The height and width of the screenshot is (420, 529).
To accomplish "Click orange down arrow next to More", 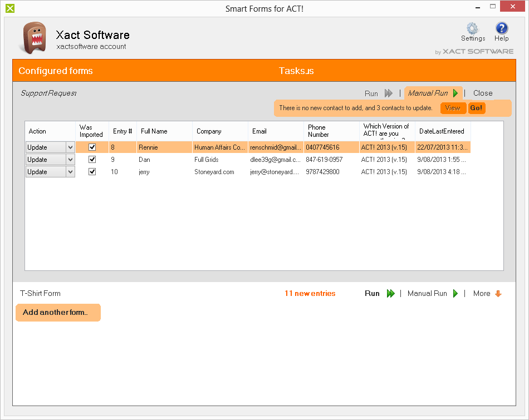I will tap(498, 294).
